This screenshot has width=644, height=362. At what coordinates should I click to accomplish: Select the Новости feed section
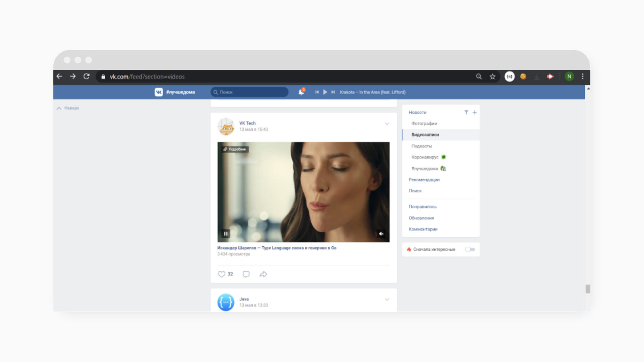point(417,112)
